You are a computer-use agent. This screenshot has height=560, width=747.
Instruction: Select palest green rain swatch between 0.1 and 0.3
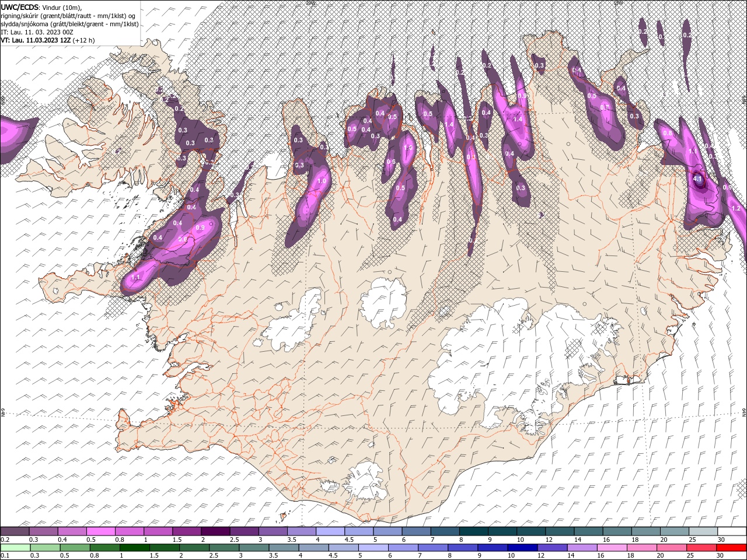point(15,548)
